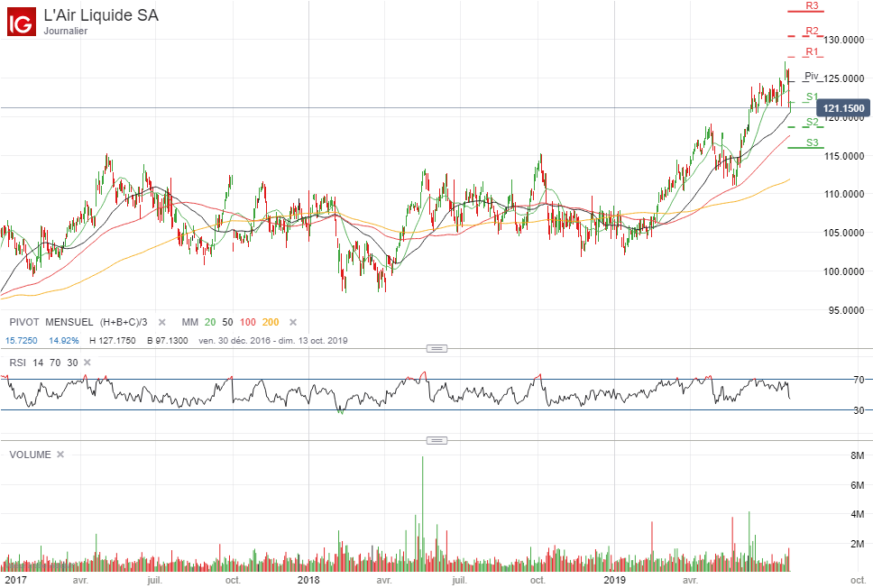Remove the MM moving averages indicator
Image resolution: width=873 pixels, height=588 pixels.
coord(293,322)
